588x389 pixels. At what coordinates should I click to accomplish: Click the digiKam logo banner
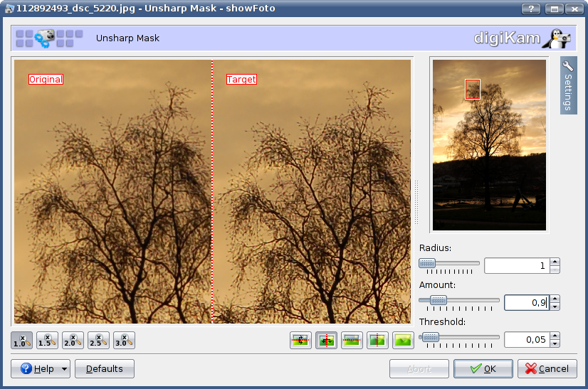click(x=522, y=38)
